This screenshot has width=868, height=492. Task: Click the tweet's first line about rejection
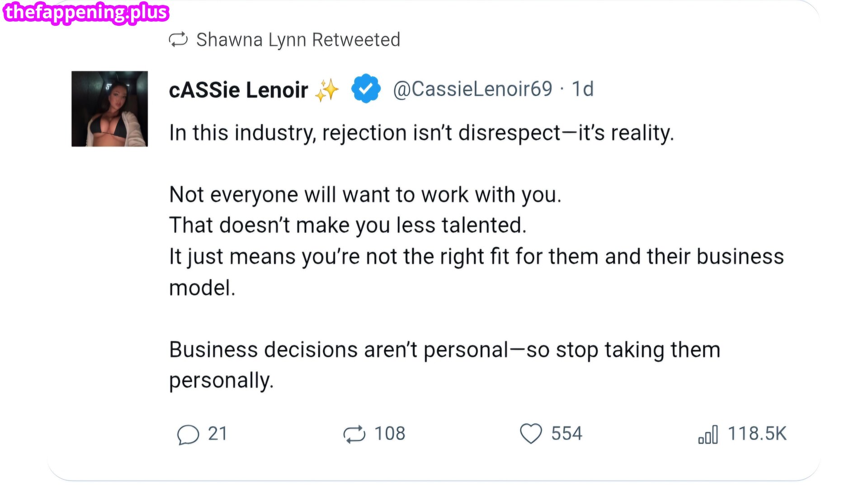(x=421, y=133)
